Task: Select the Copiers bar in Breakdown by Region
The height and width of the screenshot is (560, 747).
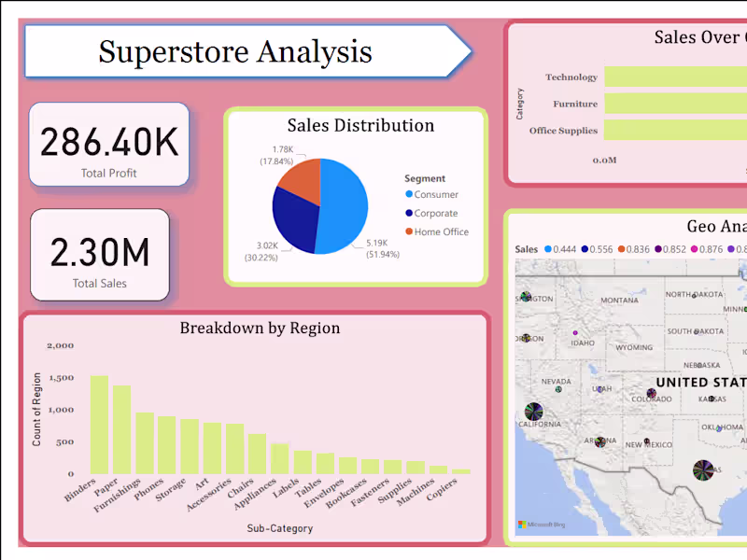Action: (459, 469)
